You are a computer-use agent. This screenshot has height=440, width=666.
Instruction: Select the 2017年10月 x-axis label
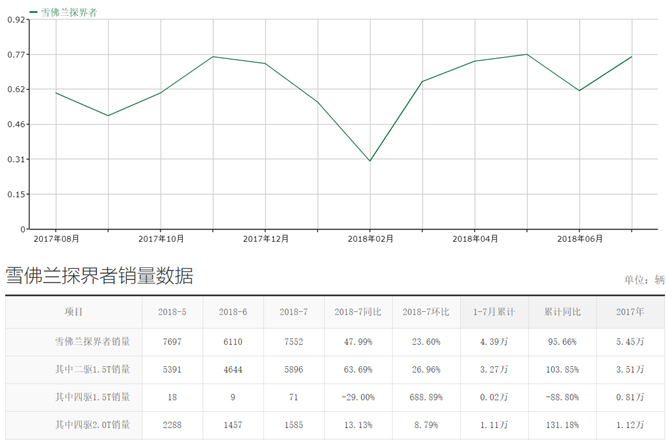click(x=161, y=239)
